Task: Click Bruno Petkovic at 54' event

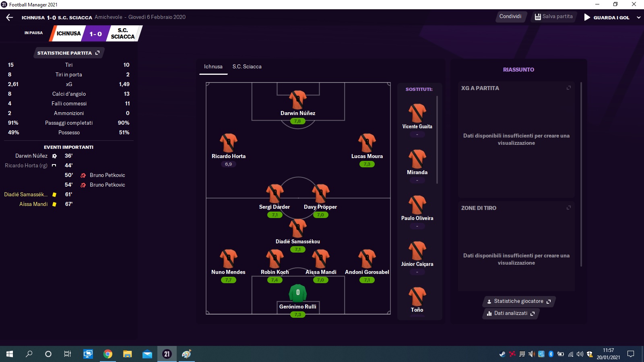Action: 107,185
